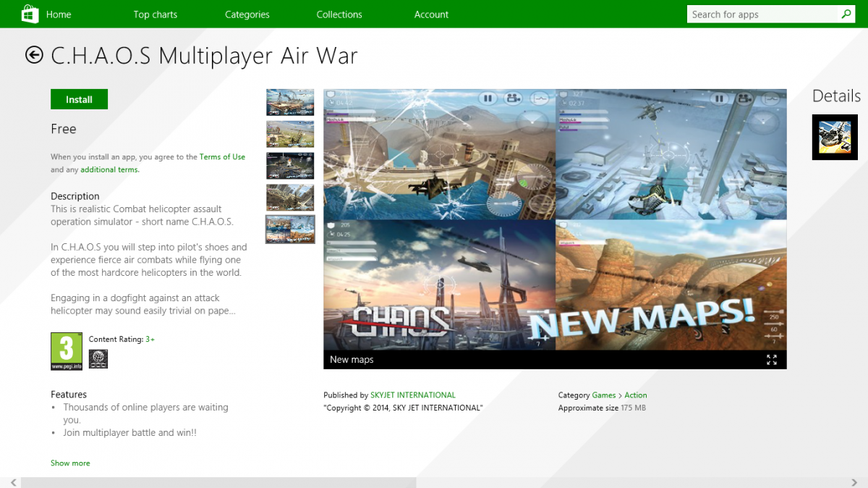Click the app title C.H.A.O.S Multiplayer Air War
The height and width of the screenshot is (488, 868).
point(205,56)
